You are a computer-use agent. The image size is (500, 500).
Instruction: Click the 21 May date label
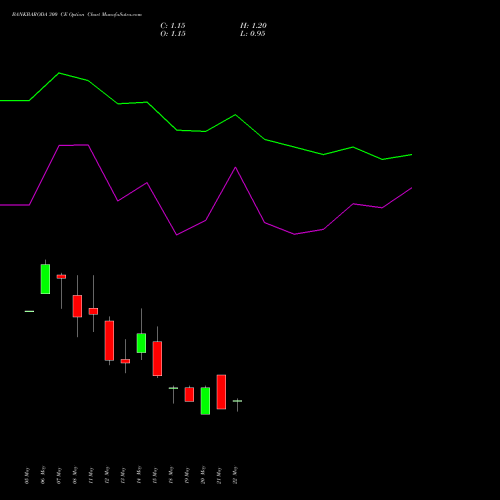(x=219, y=475)
